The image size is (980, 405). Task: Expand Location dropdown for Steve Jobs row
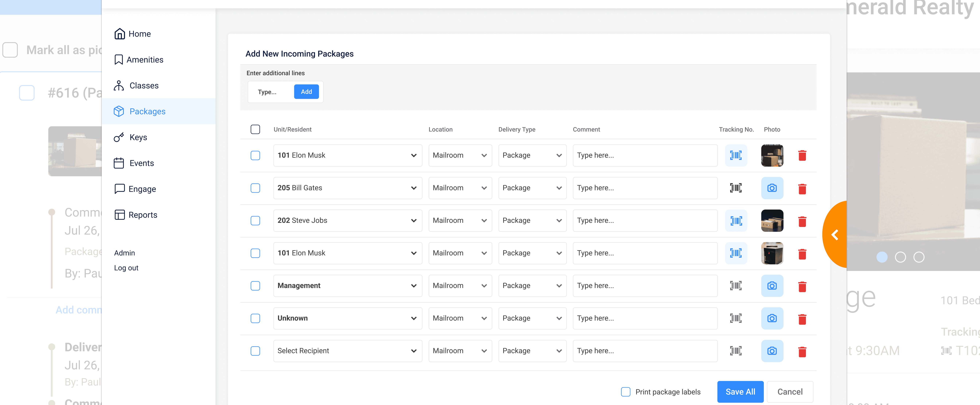[x=460, y=221]
